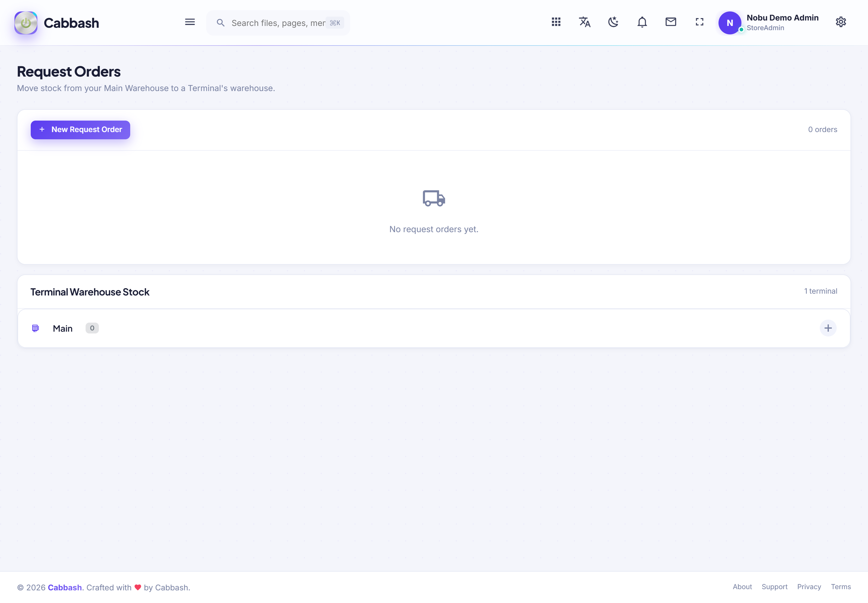Viewport: 868px width, 603px height.
Task: Click the "1 terminal" count text
Action: 820,291
